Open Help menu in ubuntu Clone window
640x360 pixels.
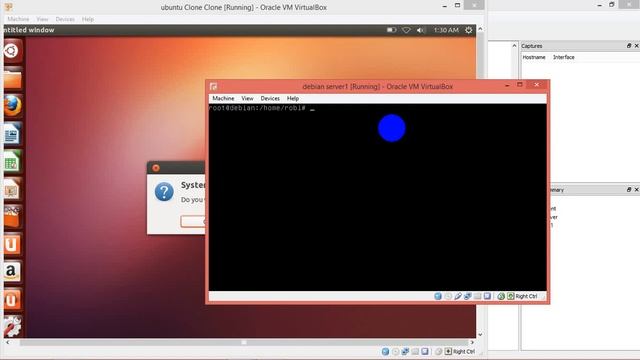coord(88,19)
